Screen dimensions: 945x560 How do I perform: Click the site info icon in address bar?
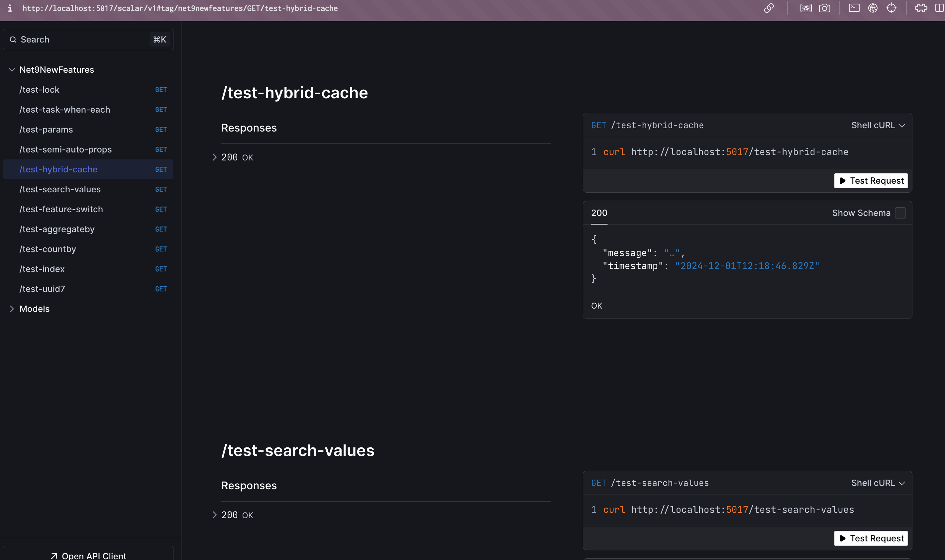10,8
